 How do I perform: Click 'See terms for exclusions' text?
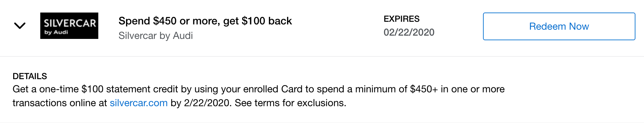[290, 103]
